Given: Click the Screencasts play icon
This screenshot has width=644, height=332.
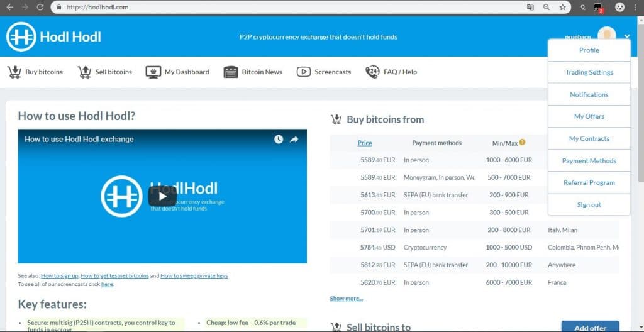Looking at the screenshot, I should pyautogui.click(x=304, y=72).
